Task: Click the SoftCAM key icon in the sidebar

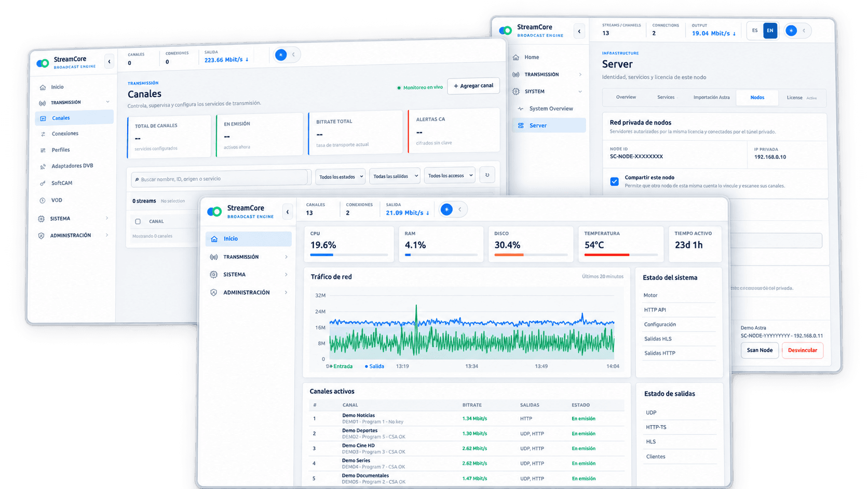Action: pos(43,183)
